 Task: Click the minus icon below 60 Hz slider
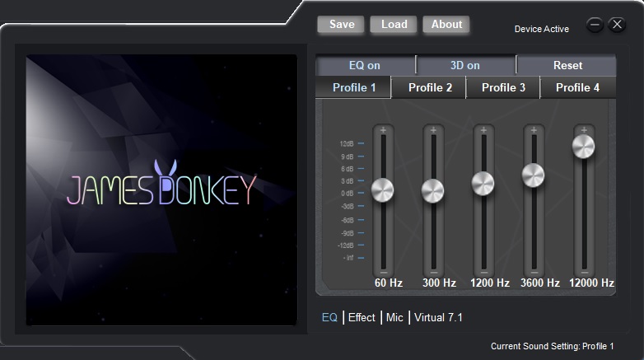(384, 273)
